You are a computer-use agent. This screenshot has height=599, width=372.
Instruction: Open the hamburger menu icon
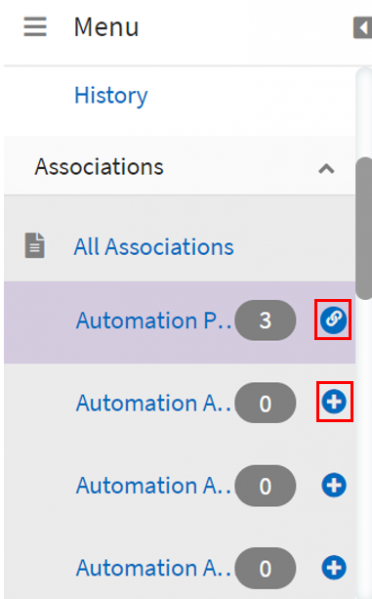[x=35, y=27]
